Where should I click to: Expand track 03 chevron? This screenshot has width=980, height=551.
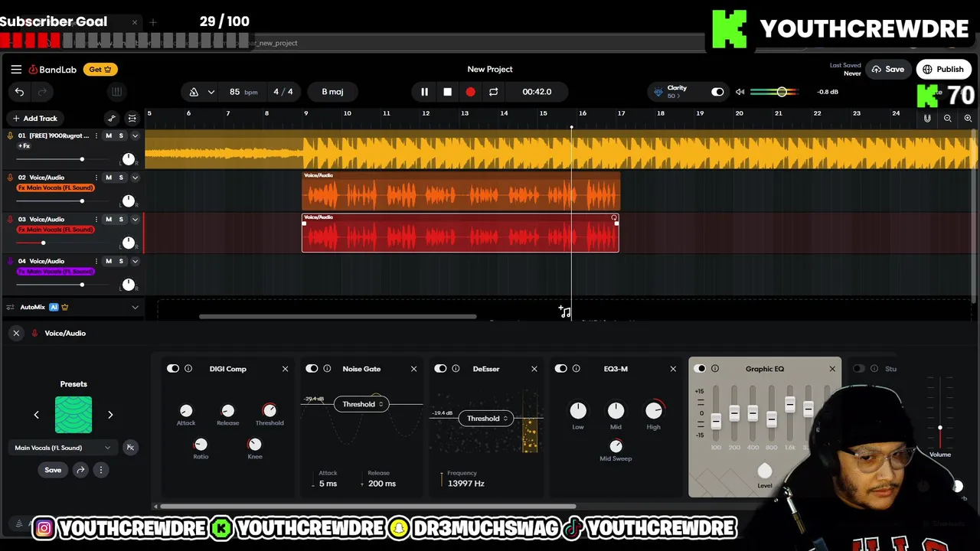[x=135, y=220]
